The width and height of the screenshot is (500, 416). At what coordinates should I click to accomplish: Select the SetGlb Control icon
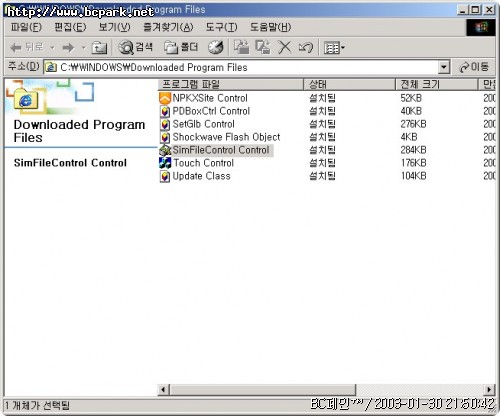point(165,124)
